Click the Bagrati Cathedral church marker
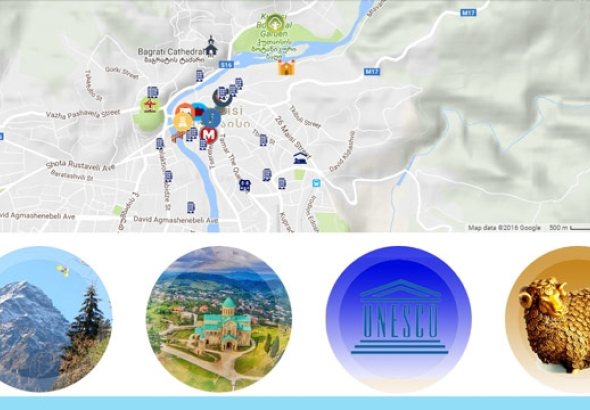Screen dimensions: 590x410 tap(211, 46)
